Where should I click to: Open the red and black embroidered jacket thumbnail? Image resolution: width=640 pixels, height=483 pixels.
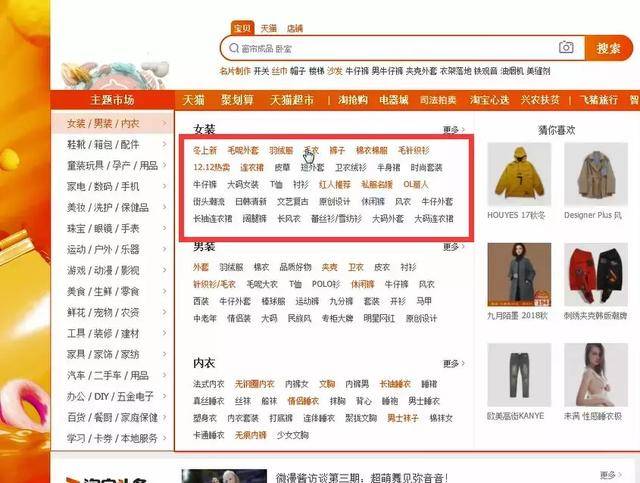point(596,274)
